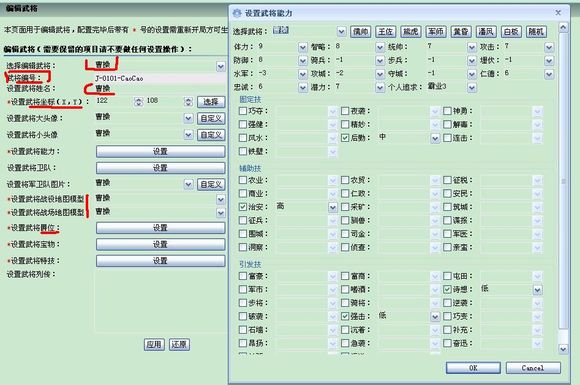Screen dimensions: 580x385
Task: Click the dialog scrollbar up arrow
Action: 563,27
